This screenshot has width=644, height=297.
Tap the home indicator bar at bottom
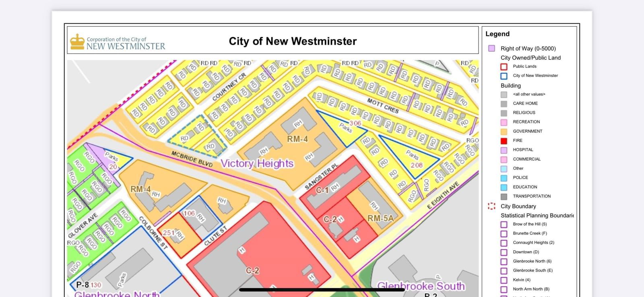tap(322, 289)
